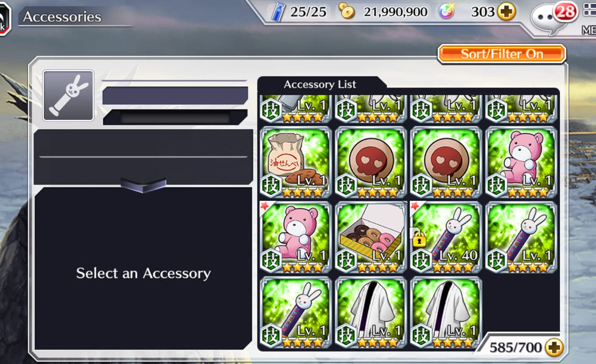596x364 pixels.
Task: Select the second skull candy accessory
Action: [x=446, y=163]
